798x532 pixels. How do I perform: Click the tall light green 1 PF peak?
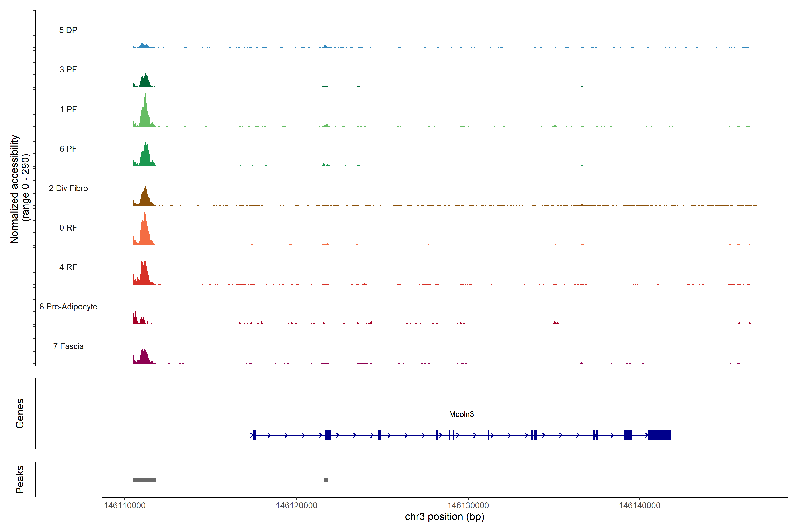[145, 115]
